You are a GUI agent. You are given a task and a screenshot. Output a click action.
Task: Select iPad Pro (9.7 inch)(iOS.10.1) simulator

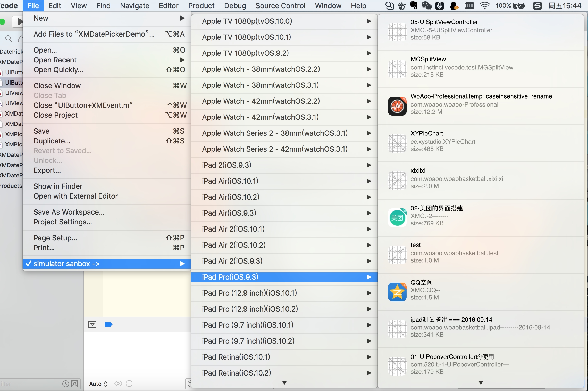click(284, 325)
